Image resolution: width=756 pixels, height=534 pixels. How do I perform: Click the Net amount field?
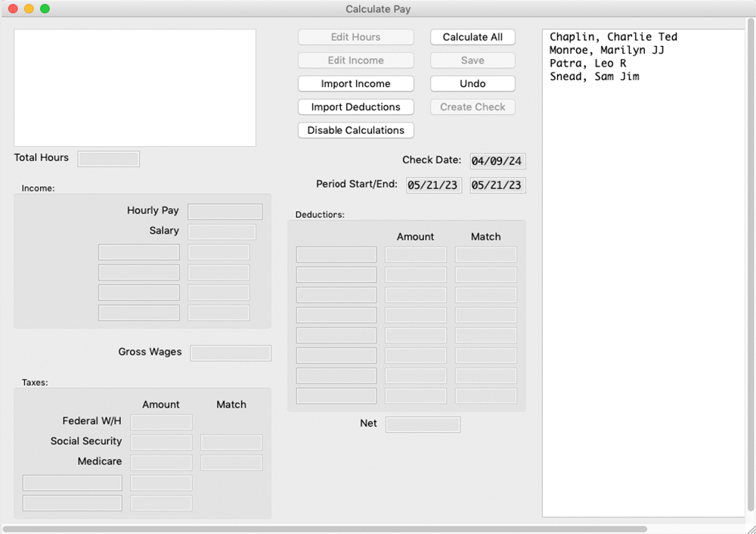pos(423,424)
